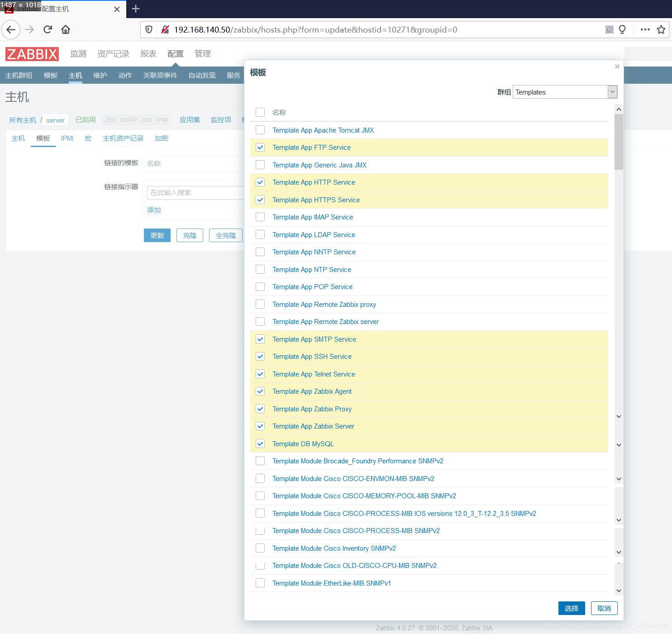Open 管理 main menu

203,54
